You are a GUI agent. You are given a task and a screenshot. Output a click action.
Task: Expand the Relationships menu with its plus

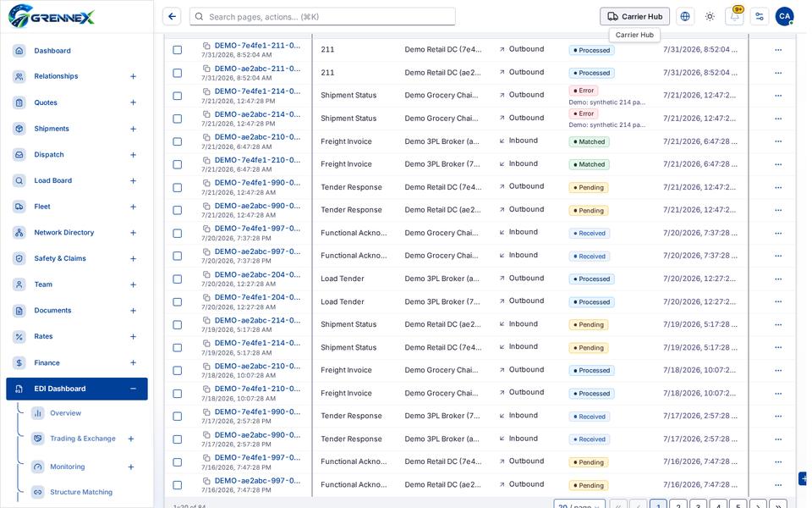(x=133, y=76)
